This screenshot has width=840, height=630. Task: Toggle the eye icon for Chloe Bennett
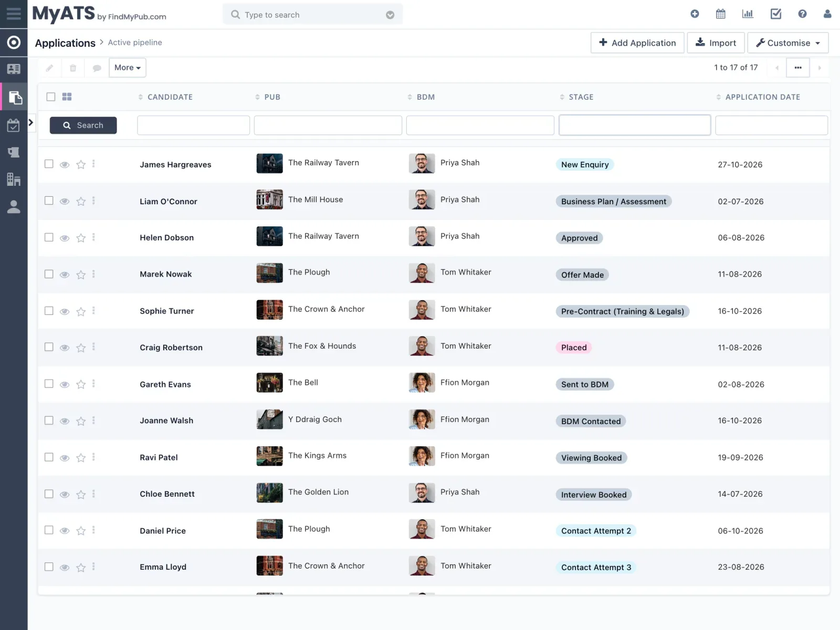pos(65,495)
